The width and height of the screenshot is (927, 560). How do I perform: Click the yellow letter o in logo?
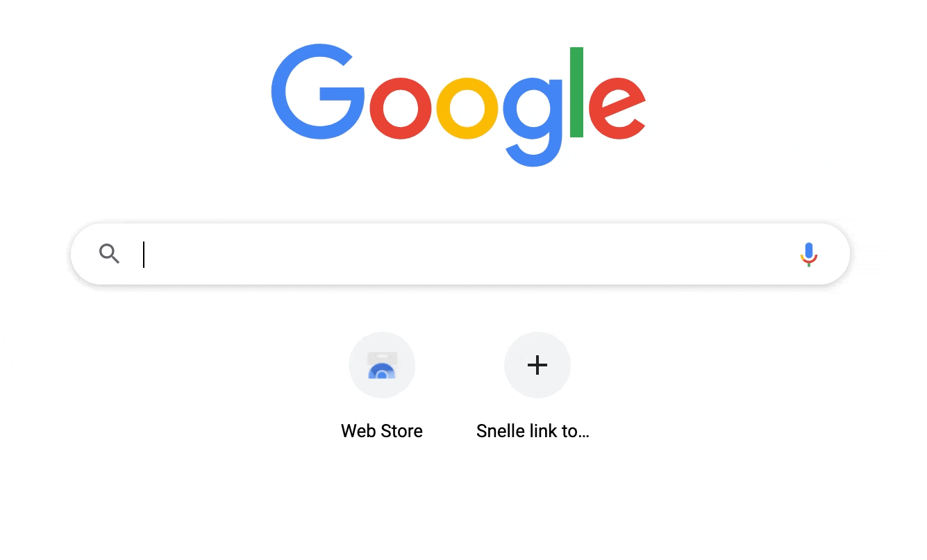(x=467, y=108)
